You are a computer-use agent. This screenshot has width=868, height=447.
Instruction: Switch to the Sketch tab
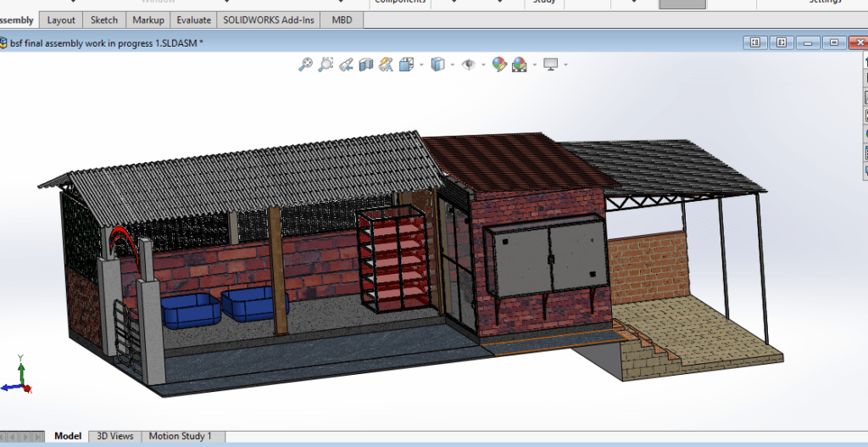click(104, 20)
